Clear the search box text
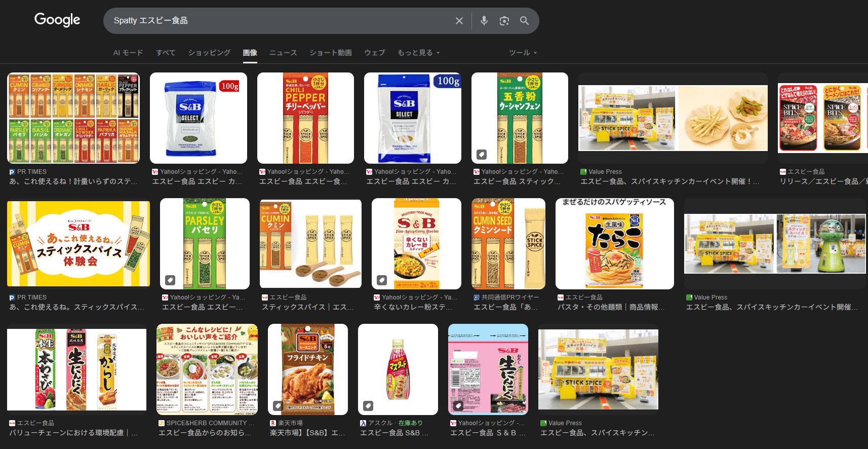This screenshot has height=449, width=868. 459,21
